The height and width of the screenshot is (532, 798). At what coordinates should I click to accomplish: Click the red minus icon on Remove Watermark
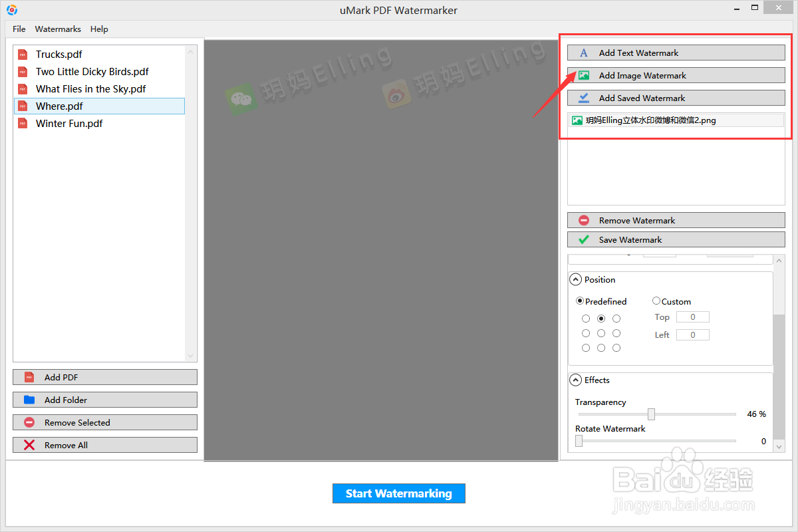pyautogui.click(x=584, y=220)
